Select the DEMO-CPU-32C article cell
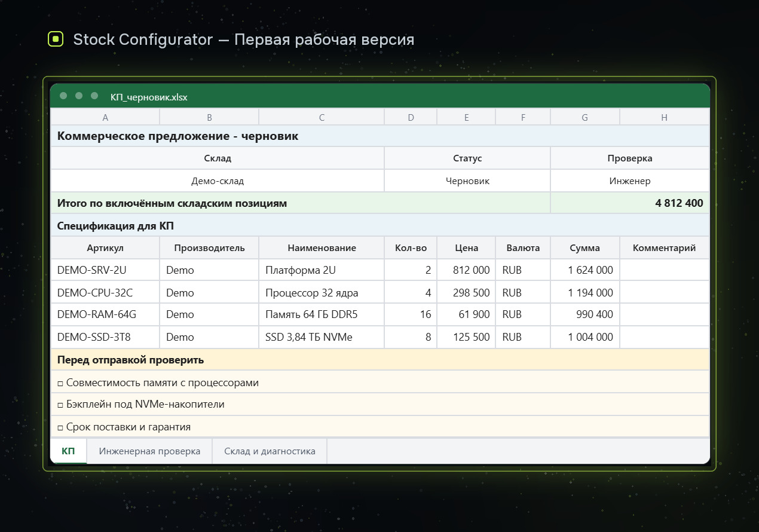The image size is (759, 532). 105,292
